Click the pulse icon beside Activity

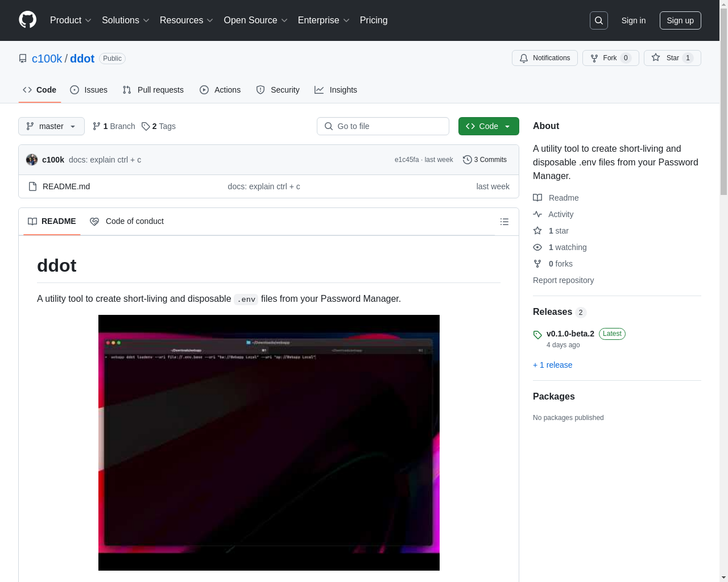tap(537, 214)
